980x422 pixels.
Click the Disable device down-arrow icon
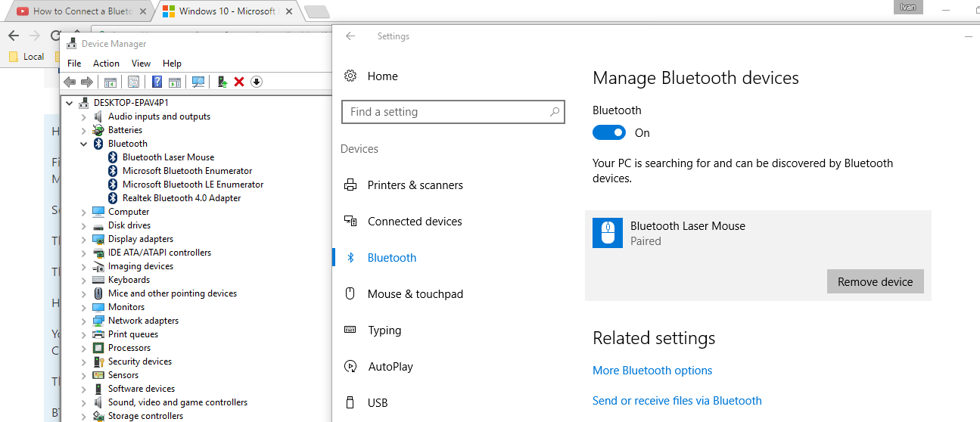point(257,82)
